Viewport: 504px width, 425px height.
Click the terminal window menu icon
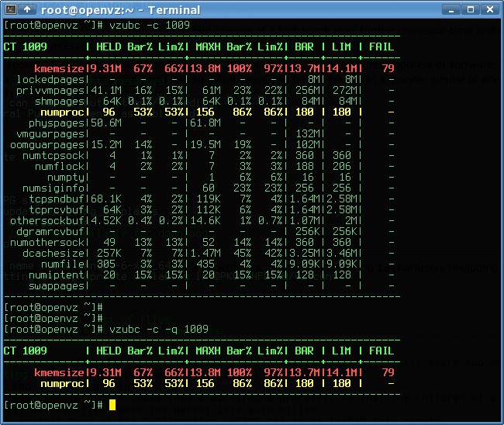[9, 9]
